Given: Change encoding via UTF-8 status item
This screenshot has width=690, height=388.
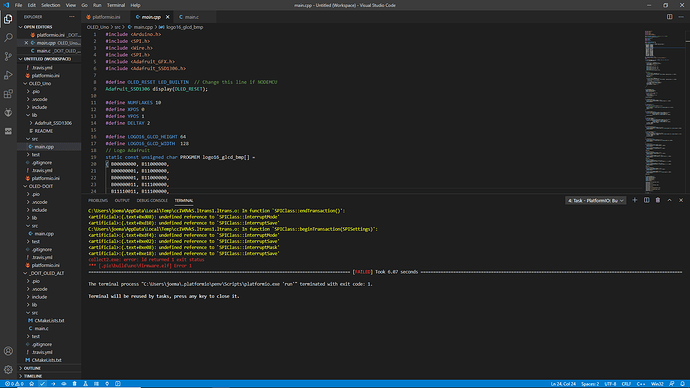Looking at the screenshot, I should tap(611, 384).
